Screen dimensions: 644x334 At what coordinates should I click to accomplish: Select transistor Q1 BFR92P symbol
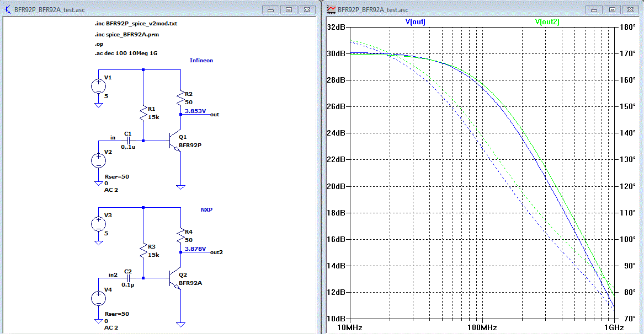pyautogui.click(x=175, y=141)
